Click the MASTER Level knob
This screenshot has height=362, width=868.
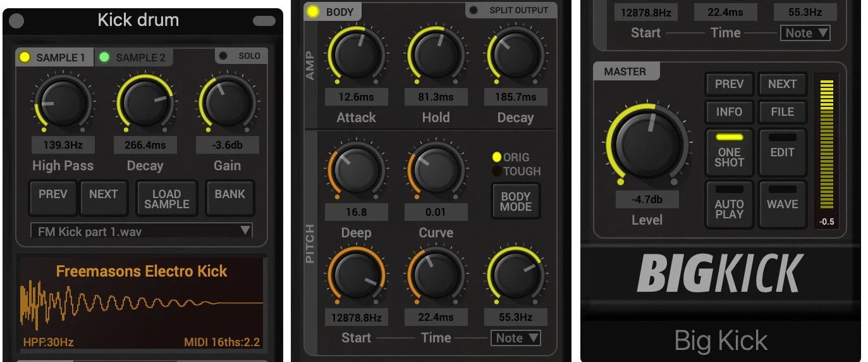(x=647, y=144)
